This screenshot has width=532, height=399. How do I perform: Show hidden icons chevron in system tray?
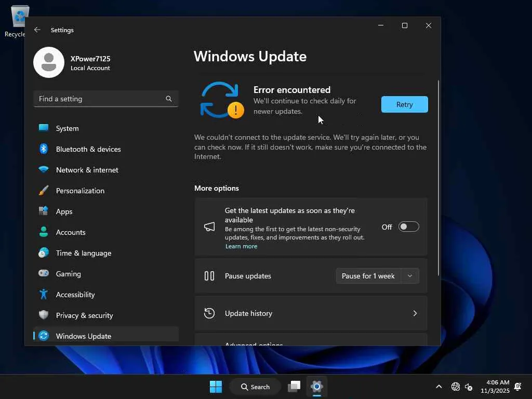pyautogui.click(x=438, y=387)
